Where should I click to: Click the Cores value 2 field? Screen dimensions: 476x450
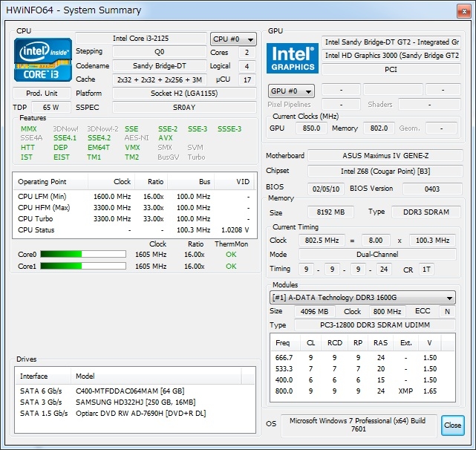pyautogui.click(x=247, y=53)
